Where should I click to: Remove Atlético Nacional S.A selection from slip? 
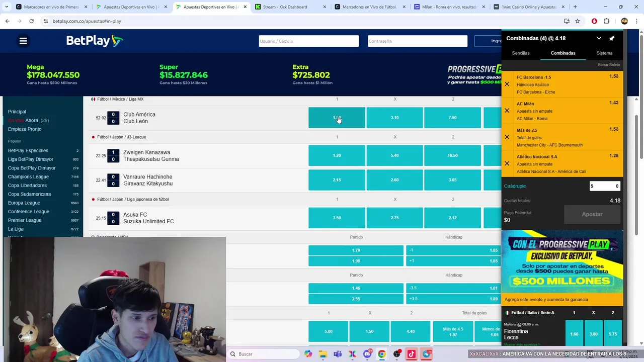(x=507, y=163)
